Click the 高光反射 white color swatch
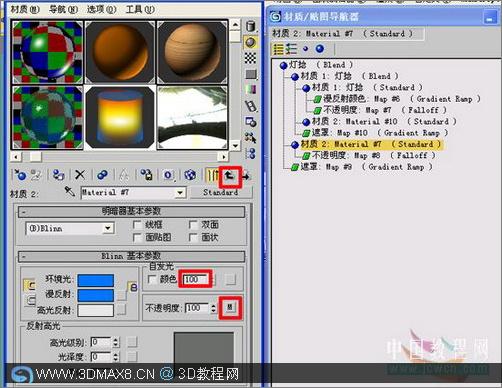The height and width of the screenshot is (388, 502). 96,310
